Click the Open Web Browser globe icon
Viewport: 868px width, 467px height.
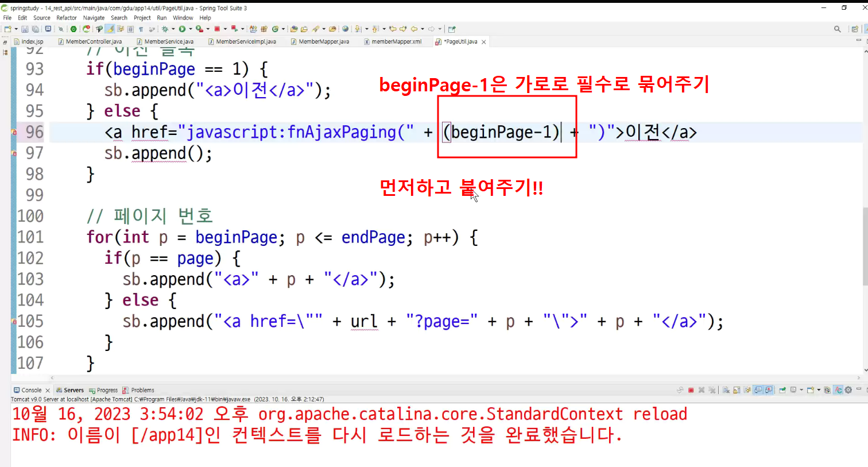coord(345,29)
